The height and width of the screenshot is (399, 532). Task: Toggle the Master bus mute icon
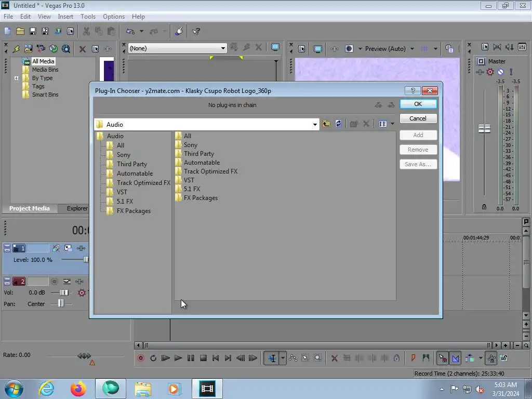pos(500,72)
